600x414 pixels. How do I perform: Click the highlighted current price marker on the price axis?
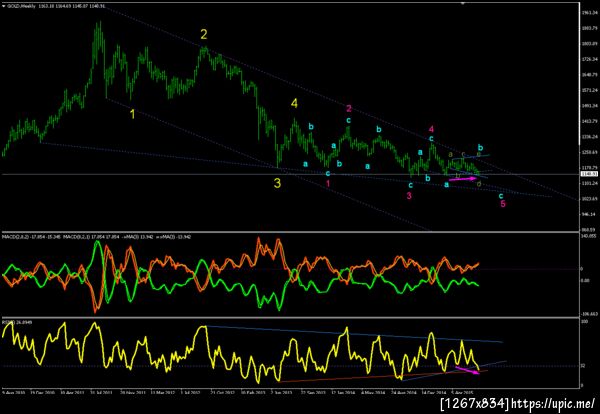coord(587,174)
